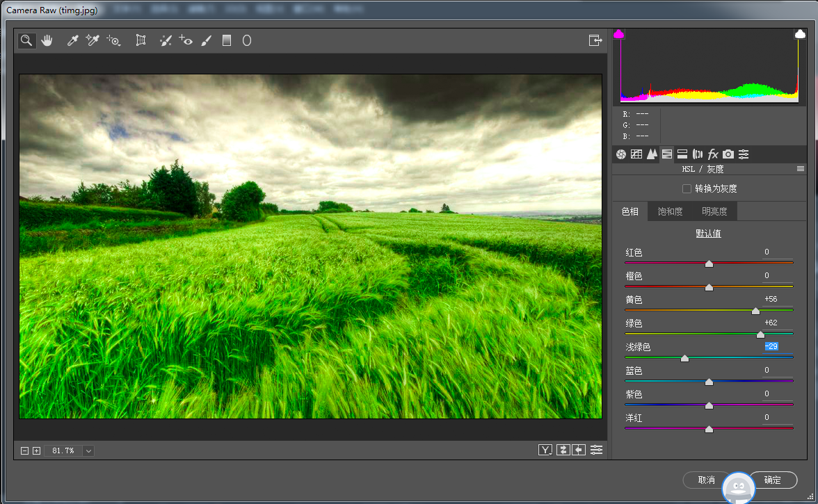Click the 绿色 hue slider handle
Image resolution: width=818 pixels, height=504 pixels.
click(x=760, y=334)
